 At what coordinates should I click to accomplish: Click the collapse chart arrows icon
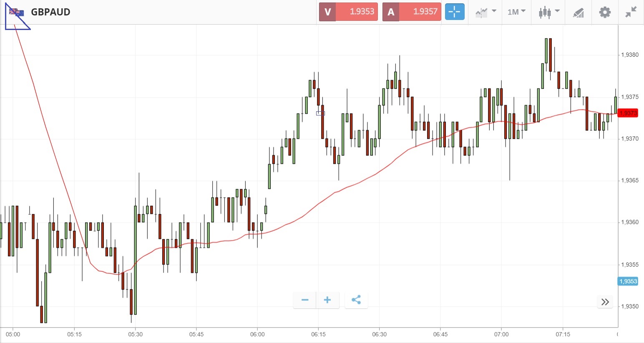point(631,12)
